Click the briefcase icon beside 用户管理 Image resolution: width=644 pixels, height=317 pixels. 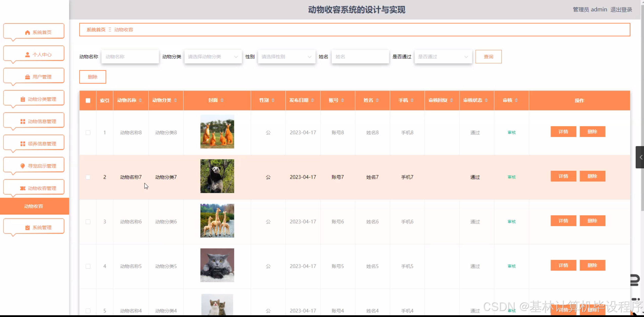pos(28,77)
